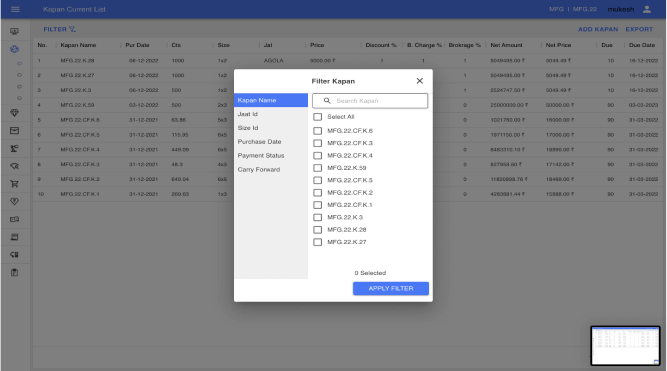667x371 pixels.
Task: Switch to the Jaat Id filter category
Action: pyautogui.click(x=271, y=114)
